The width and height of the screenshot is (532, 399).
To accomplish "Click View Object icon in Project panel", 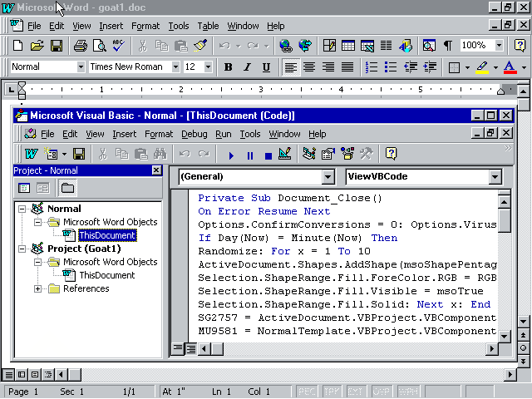I will (42, 188).
